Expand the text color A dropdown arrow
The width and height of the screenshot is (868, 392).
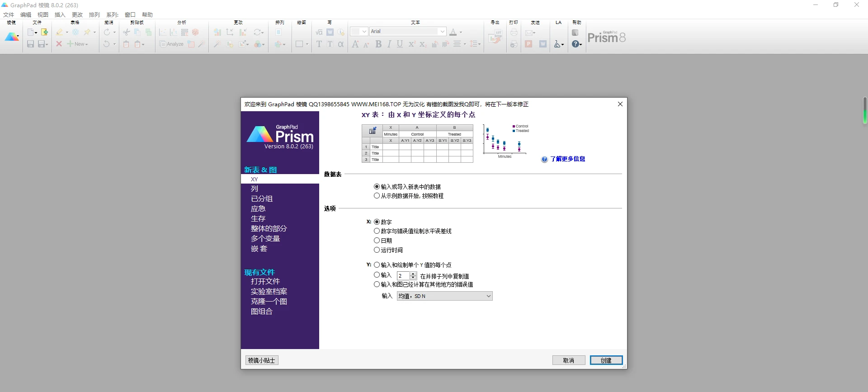coord(461,33)
